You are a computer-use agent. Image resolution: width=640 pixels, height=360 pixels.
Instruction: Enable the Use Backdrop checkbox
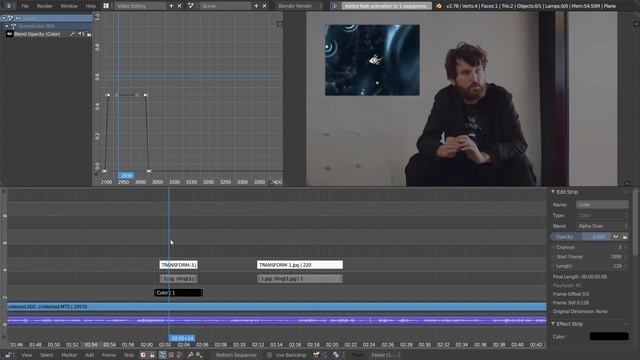click(x=270, y=355)
